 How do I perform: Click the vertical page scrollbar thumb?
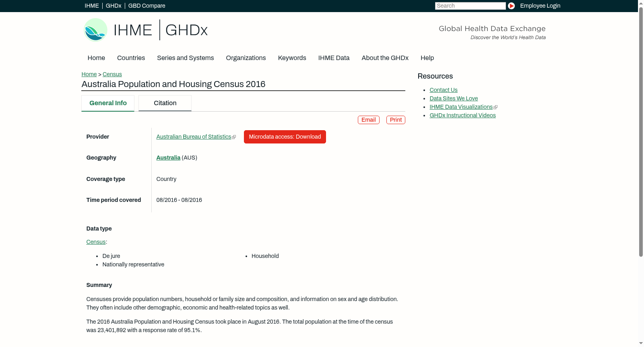tap(641, 132)
